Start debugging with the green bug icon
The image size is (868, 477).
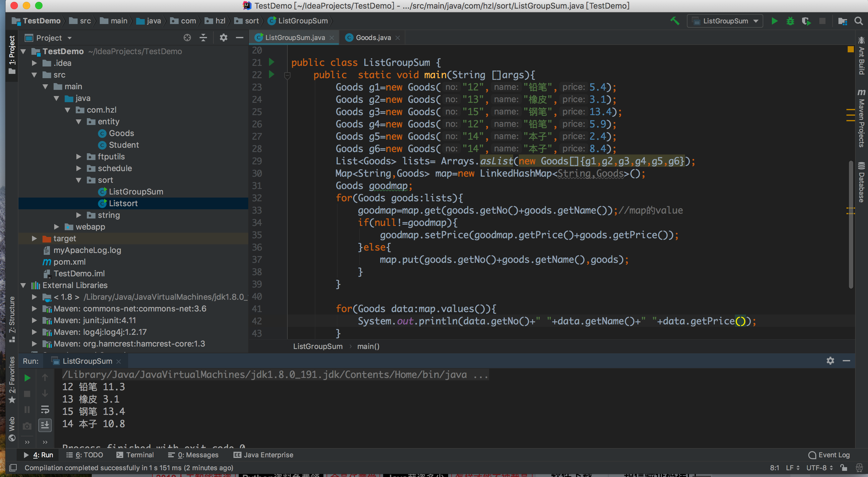[x=790, y=21]
